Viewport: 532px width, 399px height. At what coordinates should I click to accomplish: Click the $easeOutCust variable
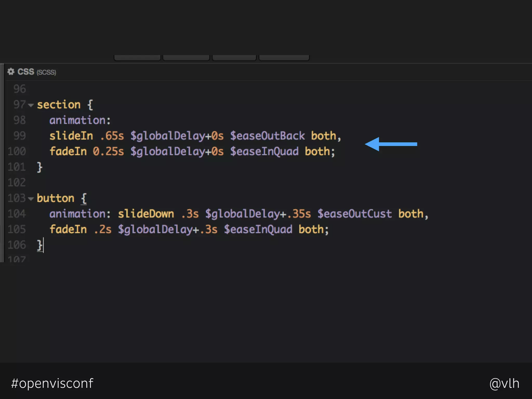[354, 214]
